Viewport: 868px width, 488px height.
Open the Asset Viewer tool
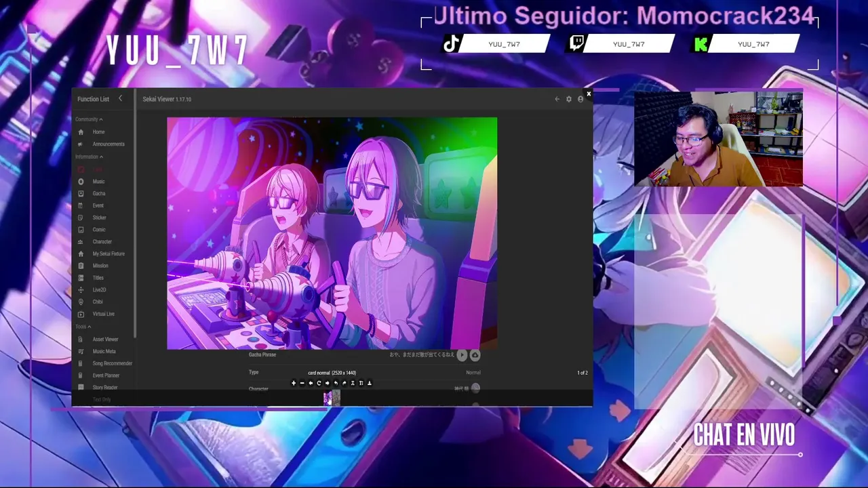[x=105, y=339]
